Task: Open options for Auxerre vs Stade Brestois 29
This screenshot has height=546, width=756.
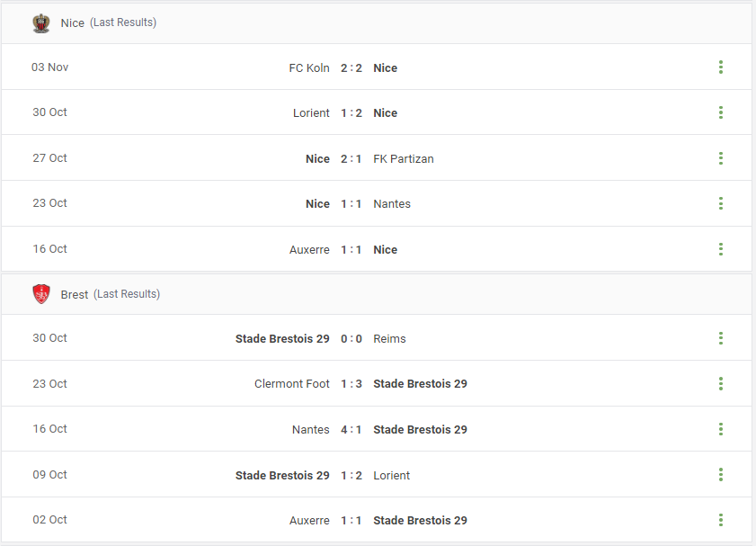Action: (x=721, y=520)
